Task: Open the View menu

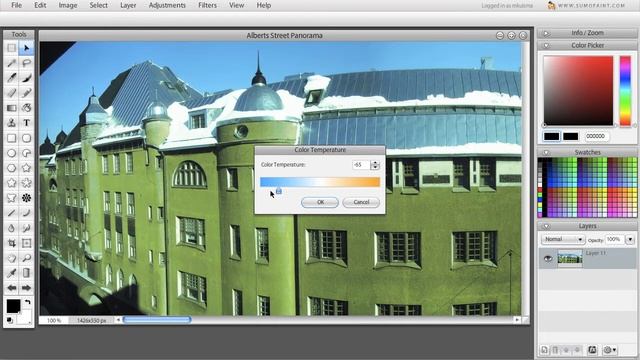Action: [x=236, y=5]
